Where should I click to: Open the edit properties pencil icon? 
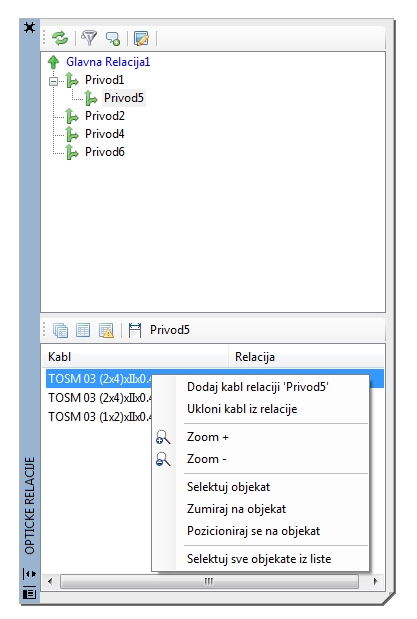click(141, 38)
